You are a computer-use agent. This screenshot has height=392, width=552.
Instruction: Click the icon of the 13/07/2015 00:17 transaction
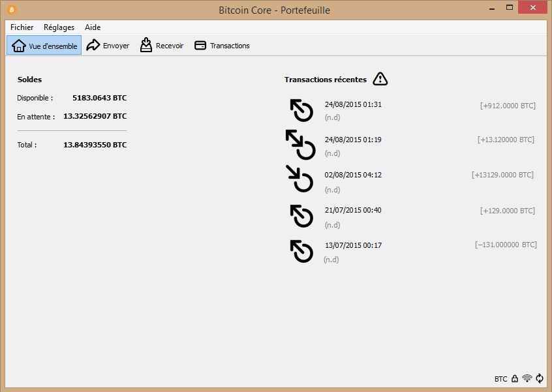pos(301,250)
